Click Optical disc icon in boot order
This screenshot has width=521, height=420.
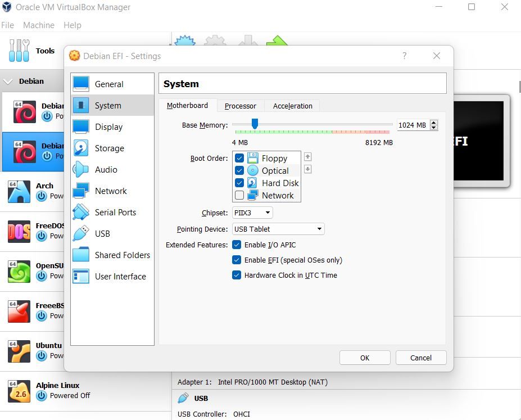coord(253,170)
